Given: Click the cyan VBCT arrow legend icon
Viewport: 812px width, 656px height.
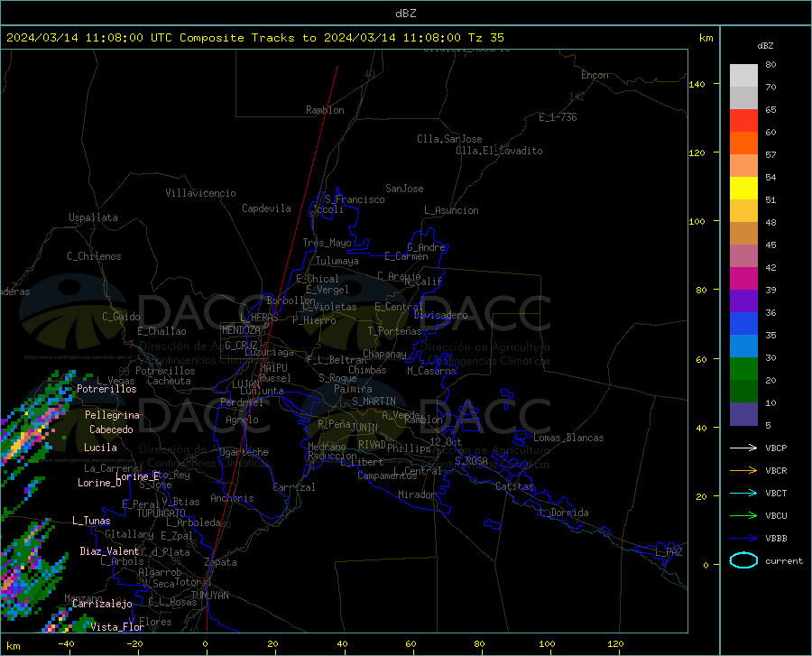Looking at the screenshot, I should click(x=743, y=493).
